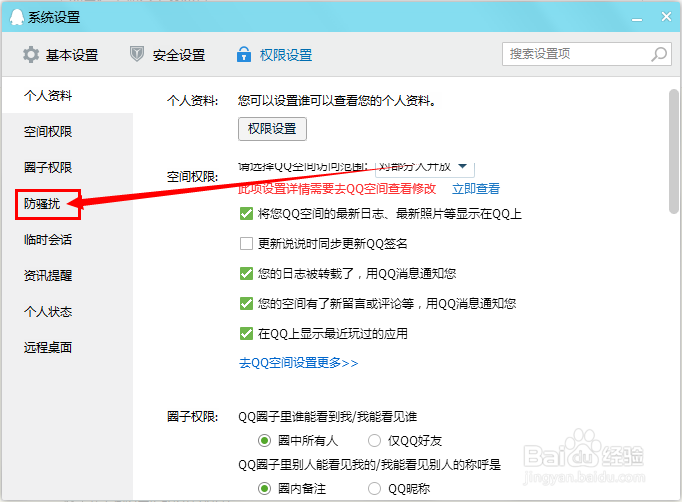
Task: Select 空间权限 in the sidebar
Action: (48, 131)
